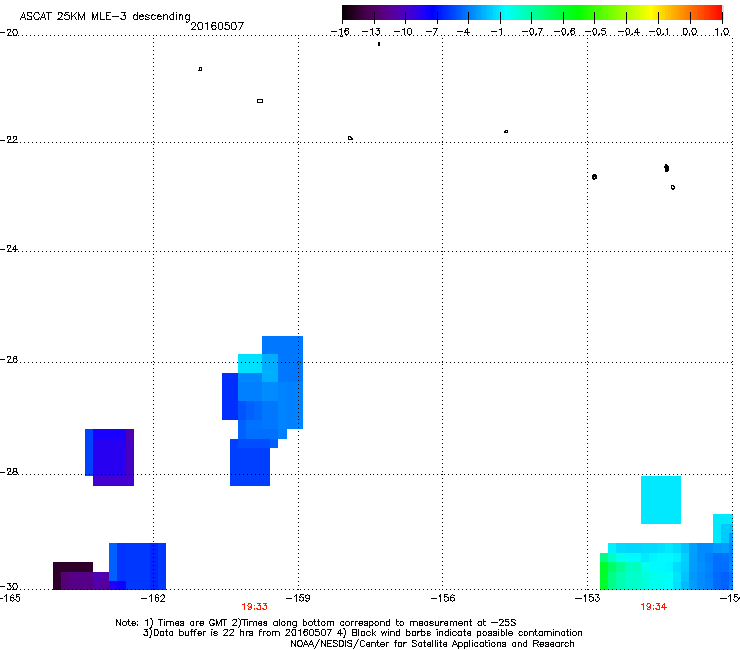Click the red end of the color scale bar
Image resolution: width=740 pixels, height=650 pixels.
pos(715,13)
